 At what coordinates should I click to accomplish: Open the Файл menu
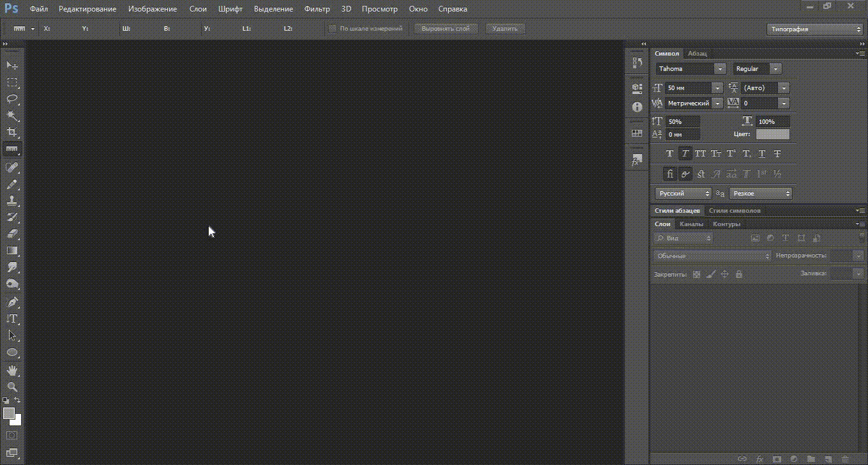38,9
